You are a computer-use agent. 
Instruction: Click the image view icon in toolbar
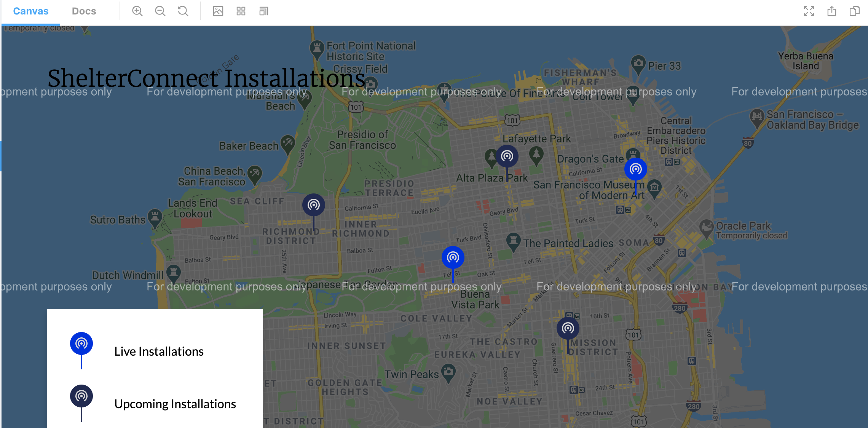[218, 11]
